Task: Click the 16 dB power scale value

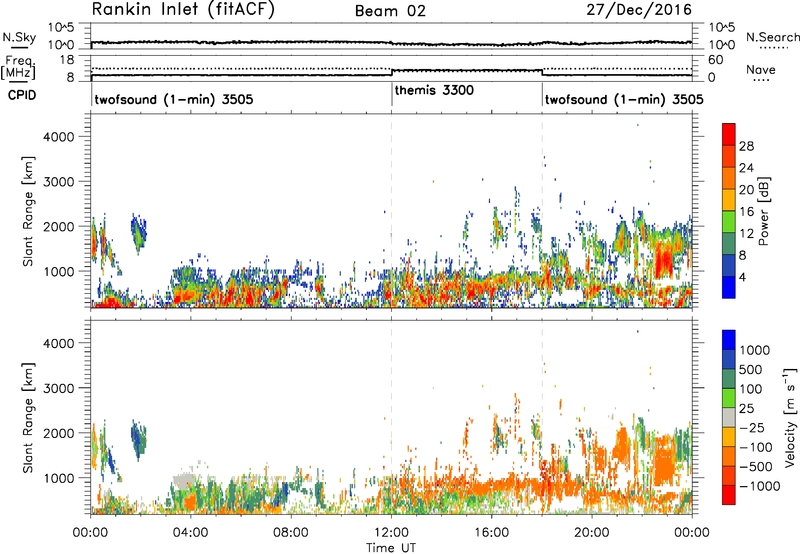Action: pyautogui.click(x=746, y=212)
